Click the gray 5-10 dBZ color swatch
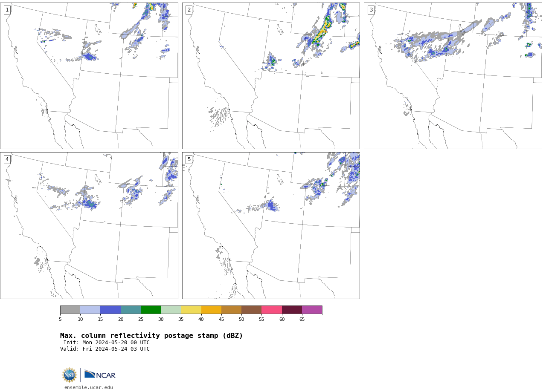Screen dimensions: 546x392 click(70, 310)
